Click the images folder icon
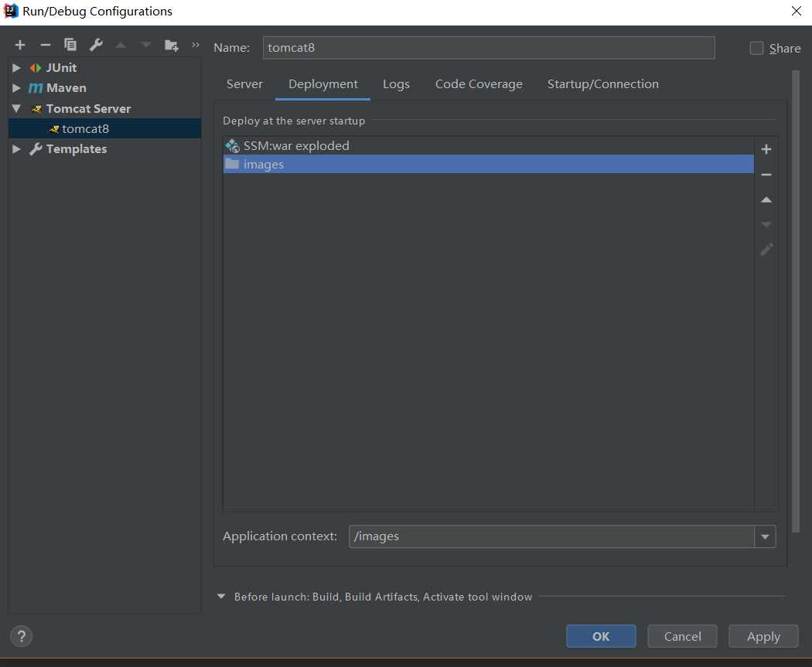 pos(232,164)
